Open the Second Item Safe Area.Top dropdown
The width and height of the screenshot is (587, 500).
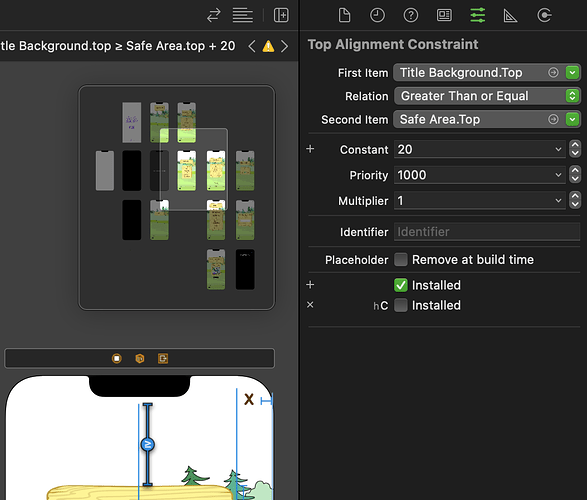pos(572,120)
